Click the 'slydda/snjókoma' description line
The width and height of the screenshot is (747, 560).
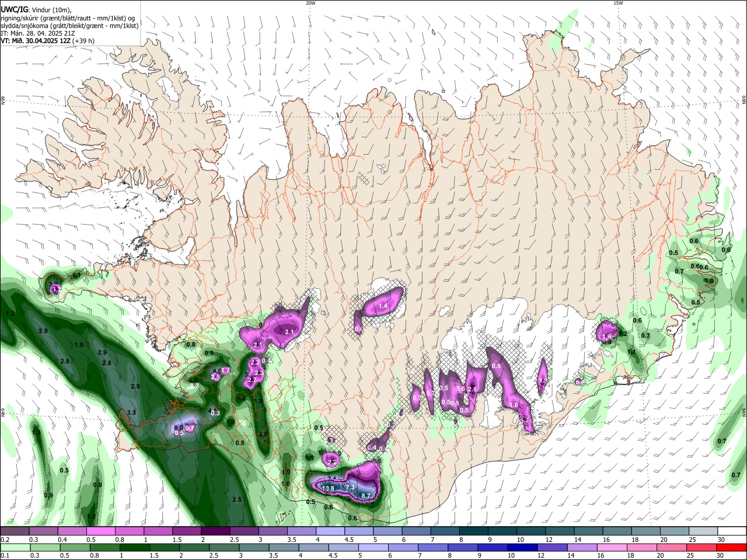click(x=69, y=26)
